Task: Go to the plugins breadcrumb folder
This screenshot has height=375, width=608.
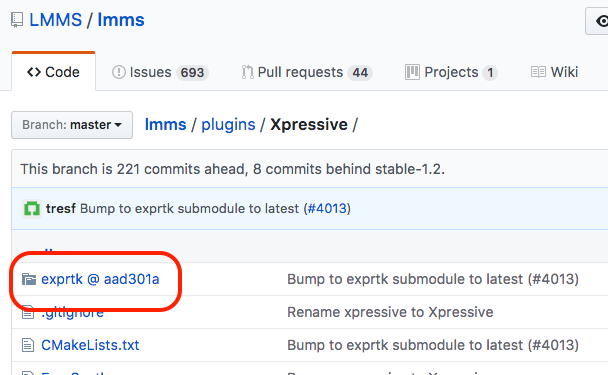Action: click(228, 125)
